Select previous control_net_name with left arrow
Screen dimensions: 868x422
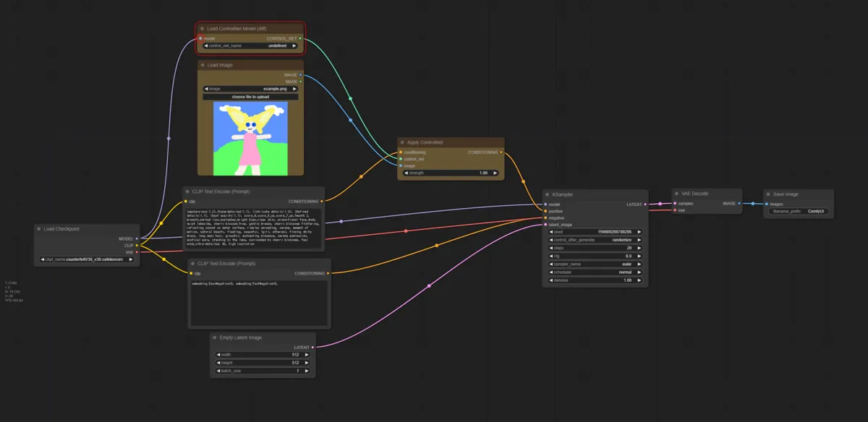(x=206, y=46)
